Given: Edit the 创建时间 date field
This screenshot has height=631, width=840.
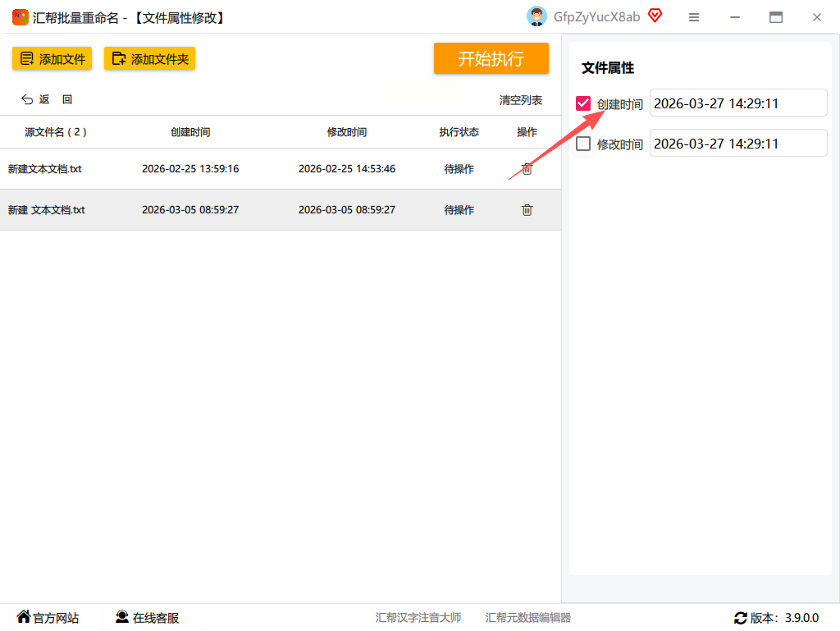Looking at the screenshot, I should pos(738,103).
